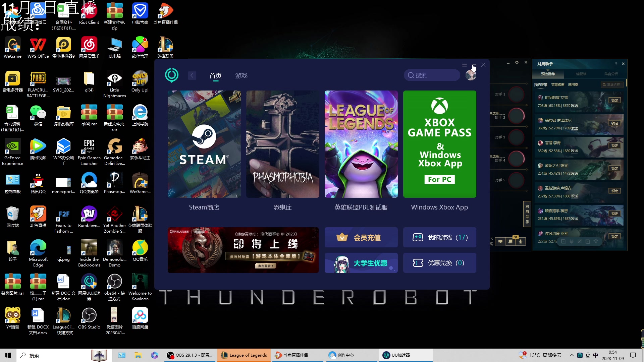
Task: Lock 圣枪游侠 卢锡安 with 锁定
Action: 614,191
